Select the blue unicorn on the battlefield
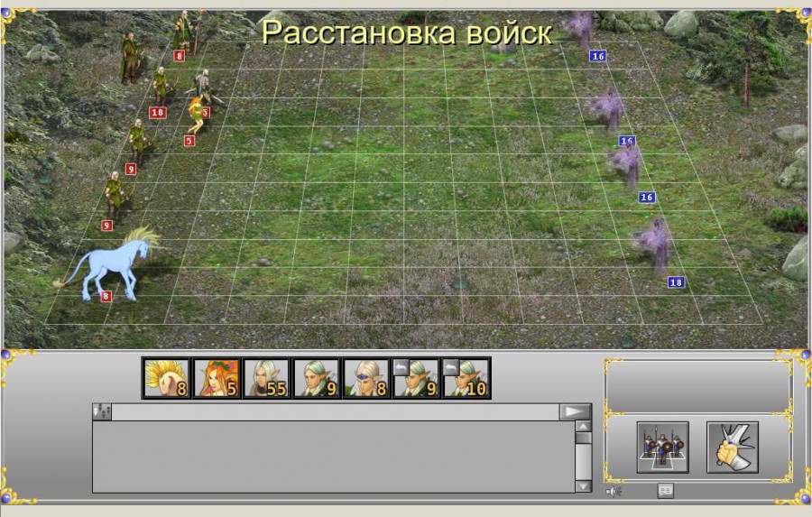The height and width of the screenshot is (517, 812). point(111,264)
